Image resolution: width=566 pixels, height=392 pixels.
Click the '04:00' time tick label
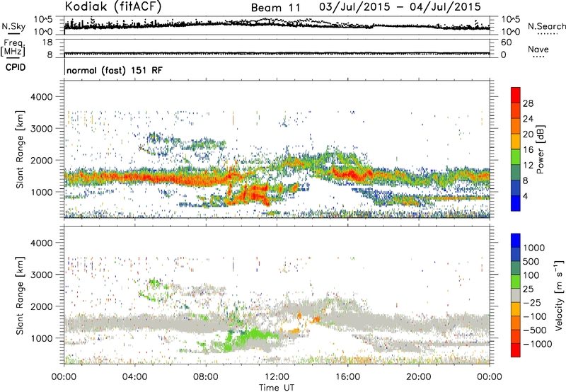coord(134,377)
